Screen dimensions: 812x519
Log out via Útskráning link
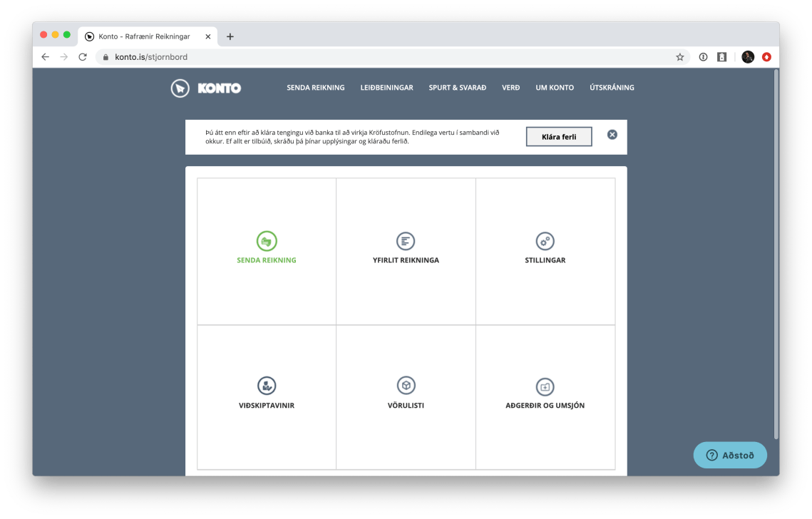click(611, 88)
